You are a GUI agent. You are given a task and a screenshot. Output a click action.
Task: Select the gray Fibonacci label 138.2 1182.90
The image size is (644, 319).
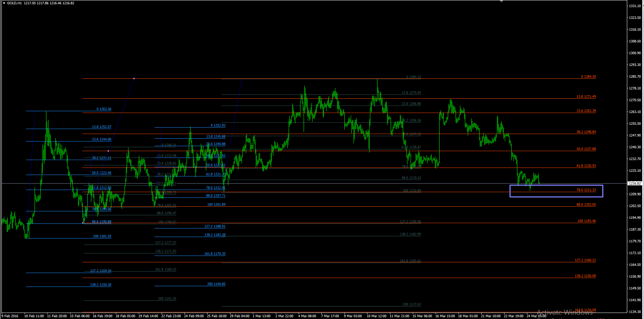410,234
